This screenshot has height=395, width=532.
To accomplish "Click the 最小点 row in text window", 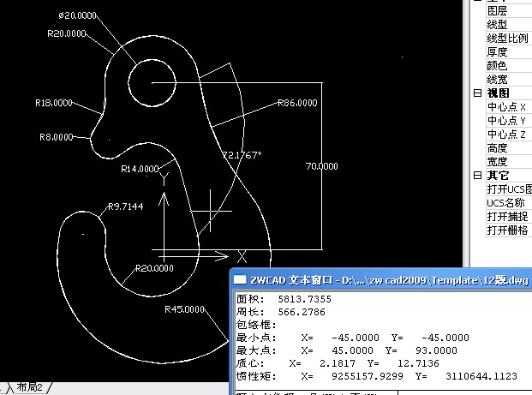I will pos(353,338).
